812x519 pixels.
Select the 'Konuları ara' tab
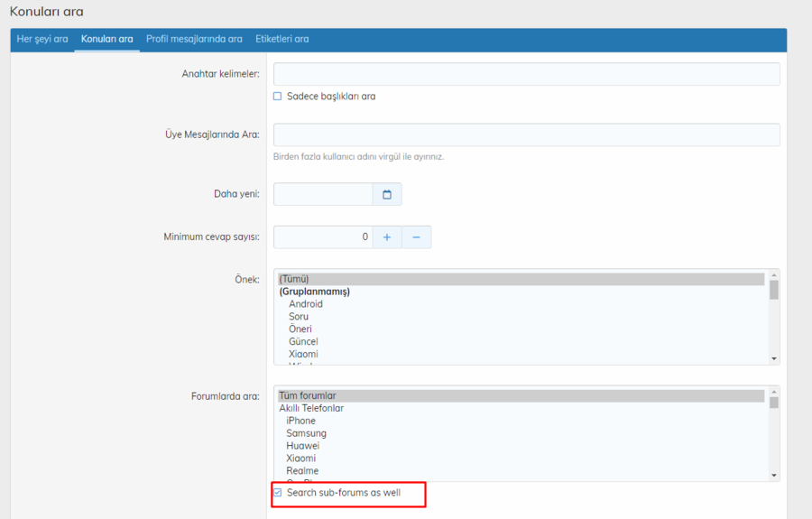(107, 39)
